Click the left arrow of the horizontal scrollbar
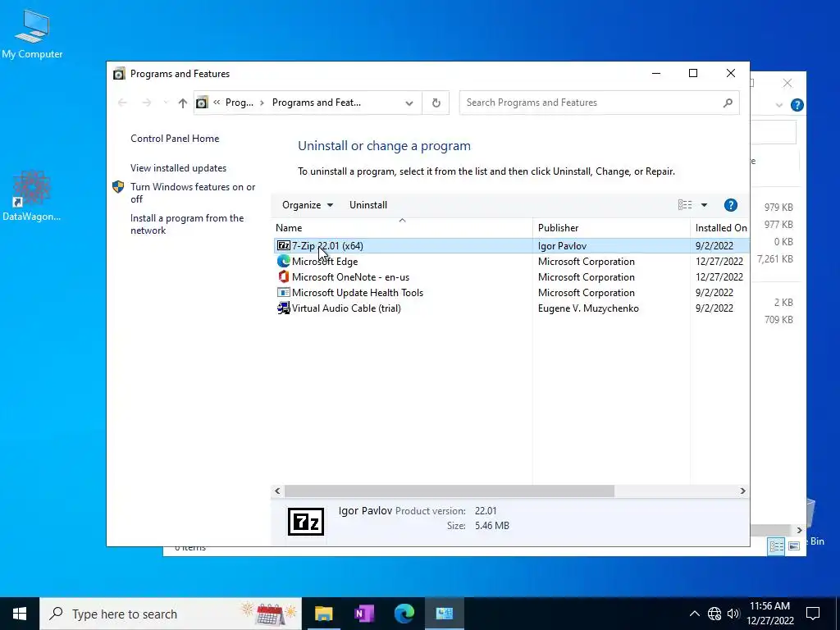Screen dimensions: 840x630 (277, 491)
